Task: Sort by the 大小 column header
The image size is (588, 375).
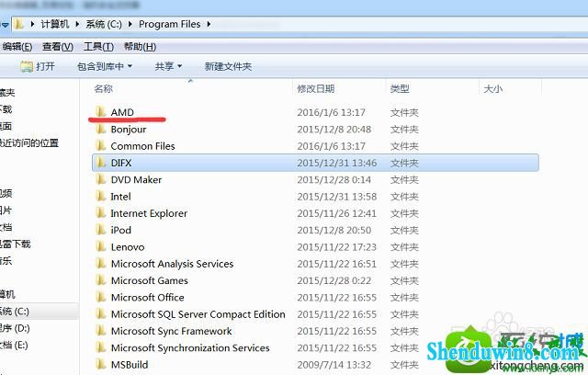Action: click(x=493, y=89)
